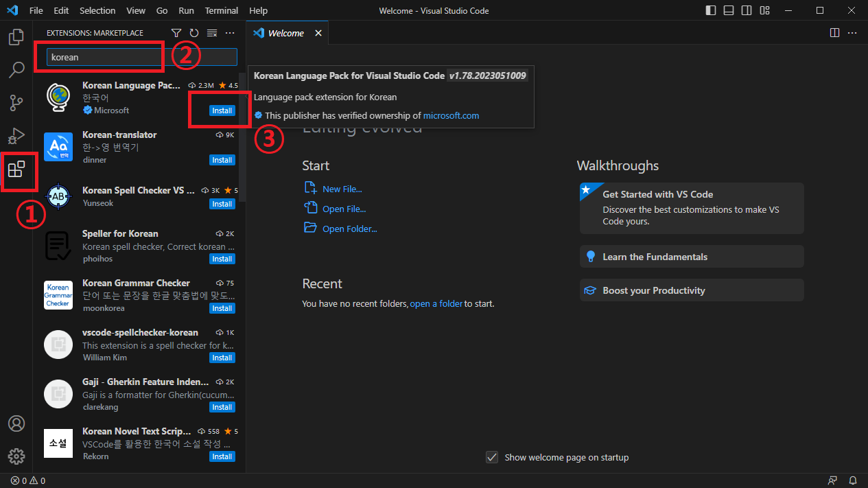
Task: Close the Welcome tab
Action: (x=318, y=33)
